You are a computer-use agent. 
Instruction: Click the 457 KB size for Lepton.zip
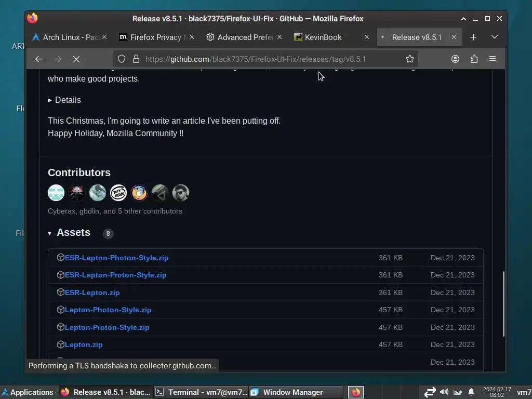coord(391,345)
